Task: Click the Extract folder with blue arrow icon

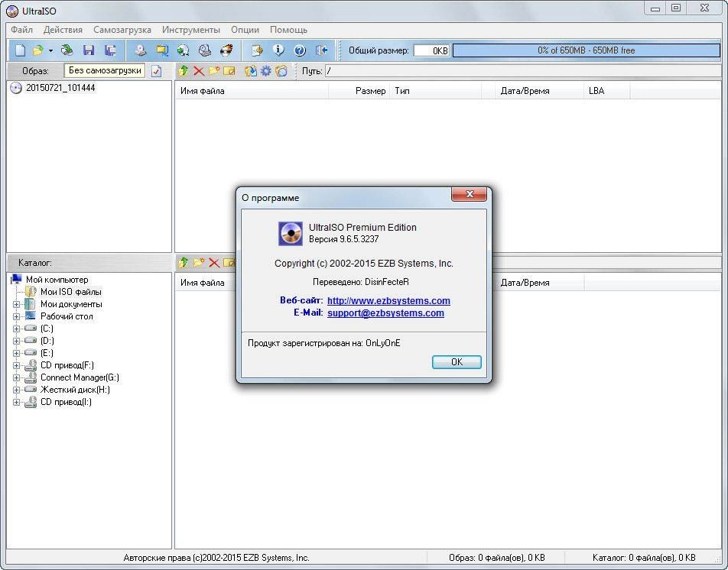Action: point(251,71)
